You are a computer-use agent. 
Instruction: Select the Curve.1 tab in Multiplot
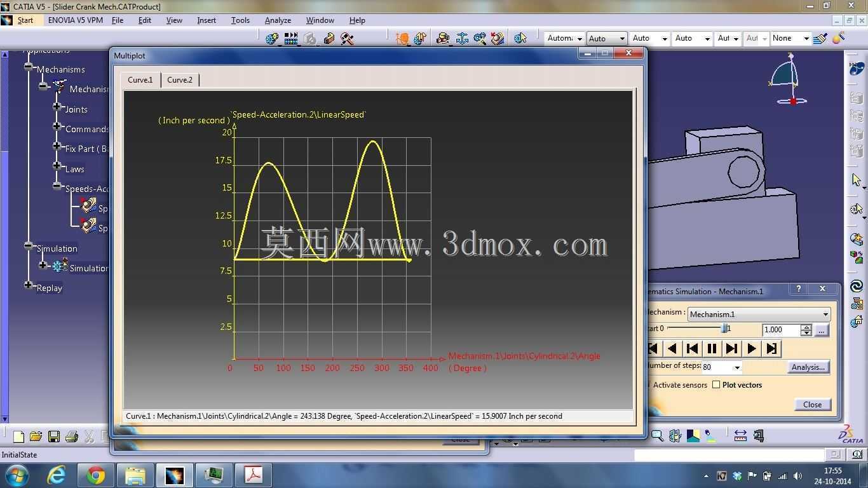140,80
